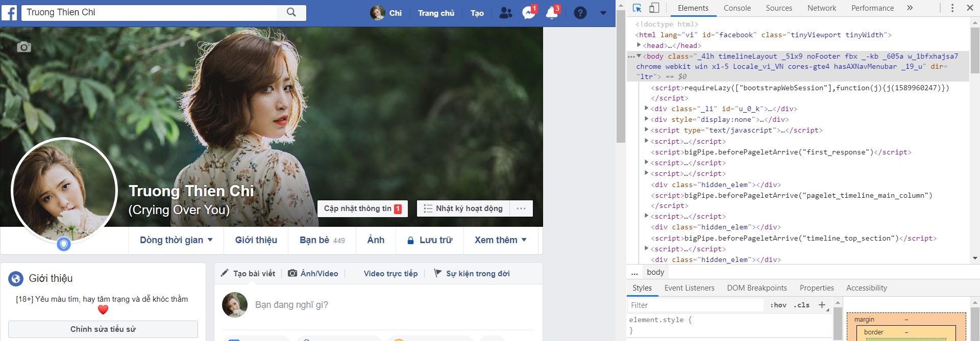The image size is (980, 341).
Task: Open the Giới thiệu profile tab
Action: pos(256,240)
